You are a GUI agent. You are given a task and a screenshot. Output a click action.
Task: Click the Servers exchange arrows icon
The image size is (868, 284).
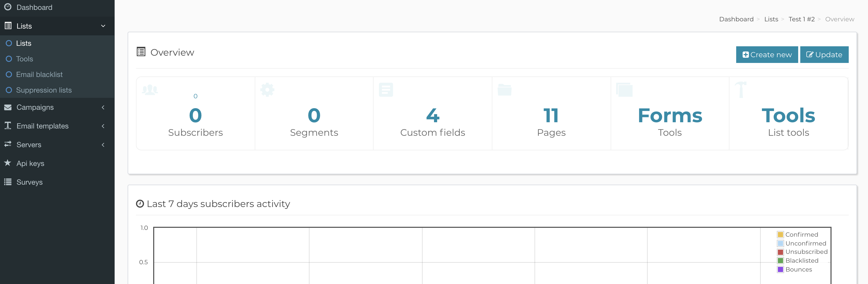click(x=8, y=144)
